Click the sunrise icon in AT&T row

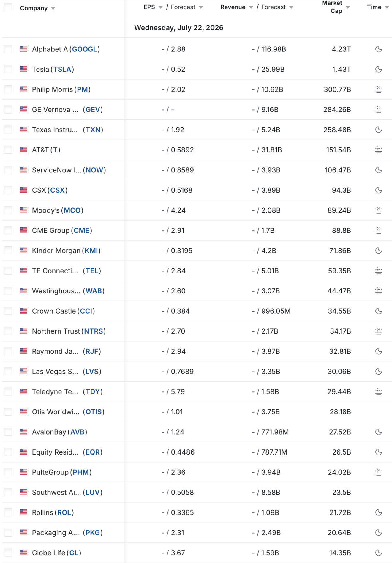(x=378, y=150)
